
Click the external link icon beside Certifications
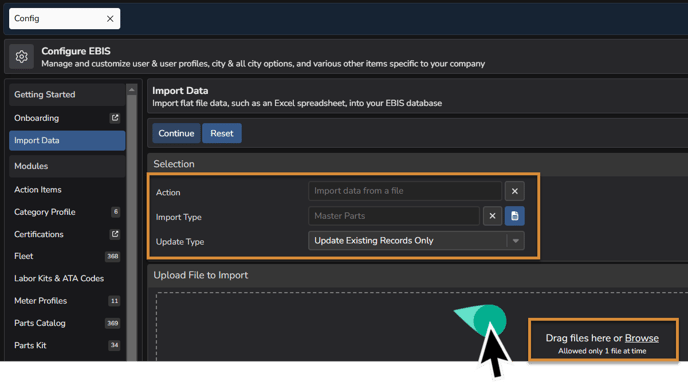tap(115, 234)
